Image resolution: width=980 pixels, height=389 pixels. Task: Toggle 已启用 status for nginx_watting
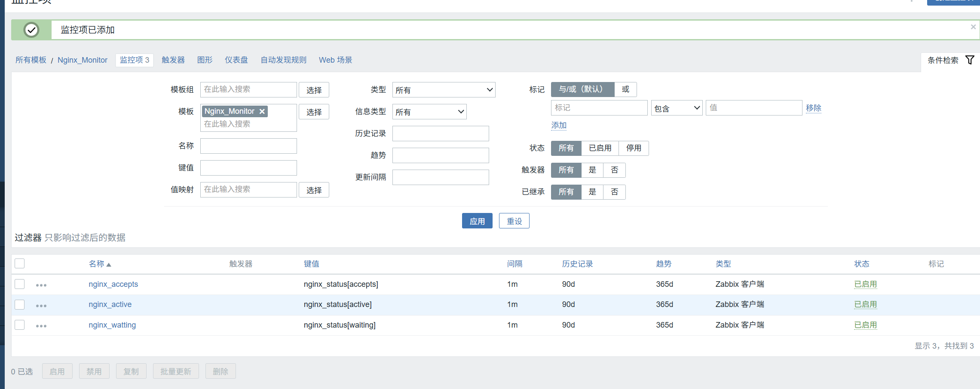tap(865, 325)
